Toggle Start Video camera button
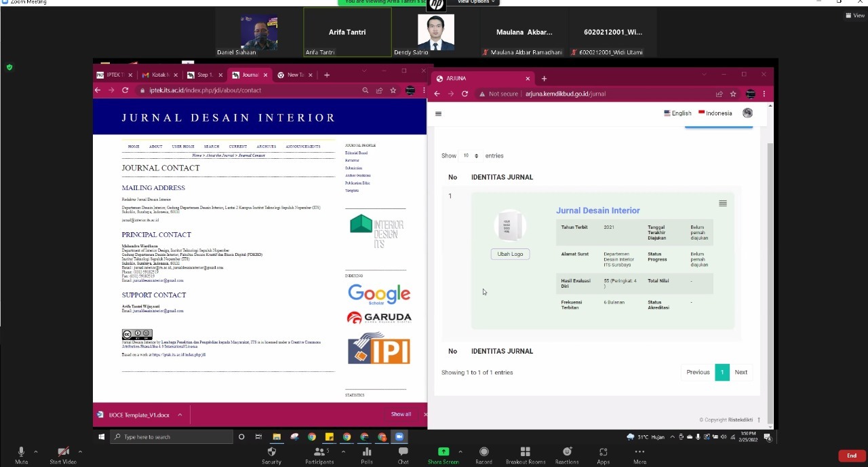 click(63, 452)
